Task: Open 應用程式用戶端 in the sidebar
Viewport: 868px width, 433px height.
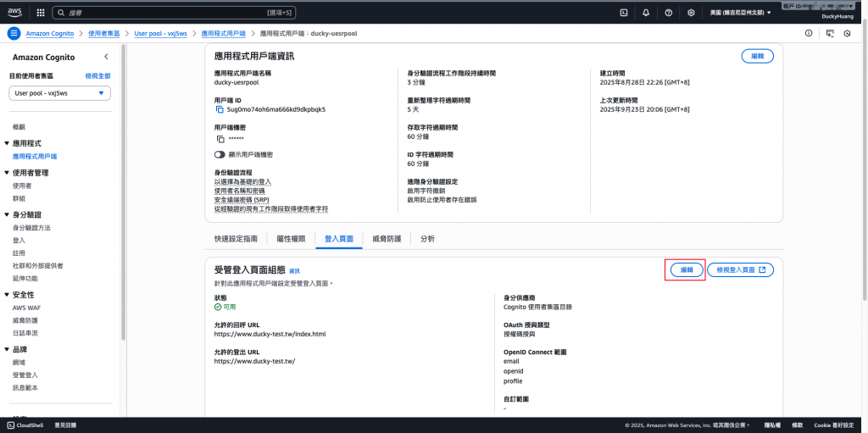Action: point(35,157)
